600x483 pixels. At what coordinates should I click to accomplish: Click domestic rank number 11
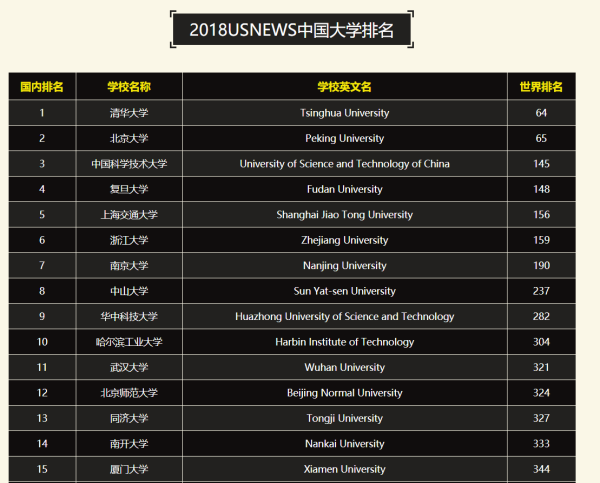tap(42, 367)
